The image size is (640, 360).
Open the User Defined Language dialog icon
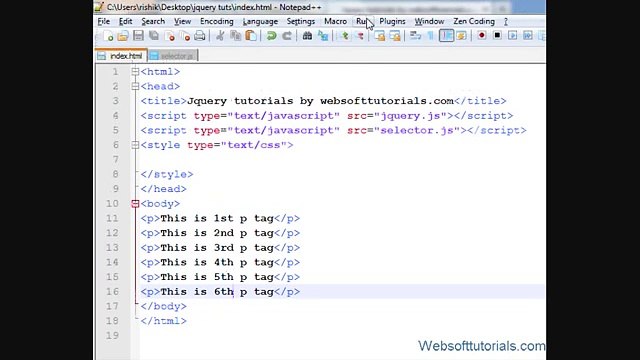coord(462,36)
